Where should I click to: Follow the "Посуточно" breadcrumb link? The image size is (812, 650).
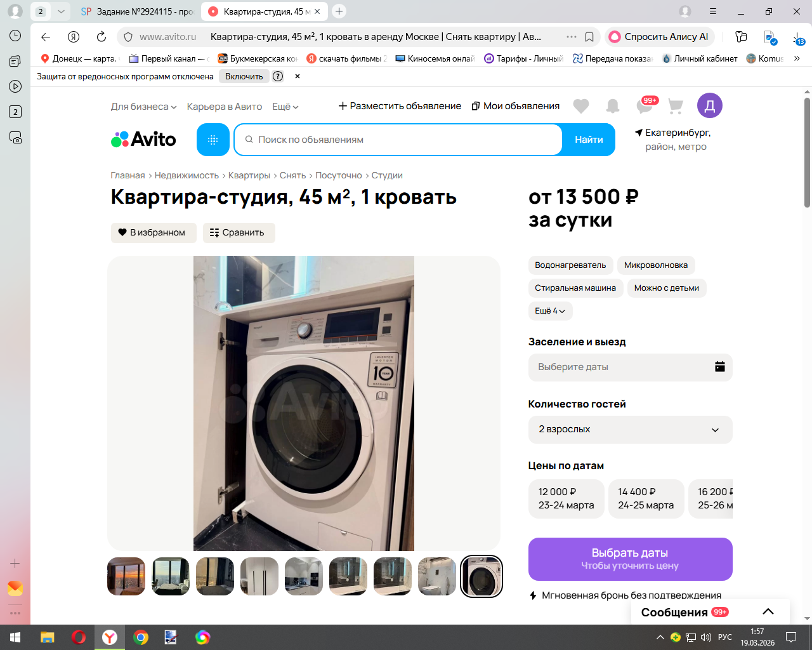(338, 175)
